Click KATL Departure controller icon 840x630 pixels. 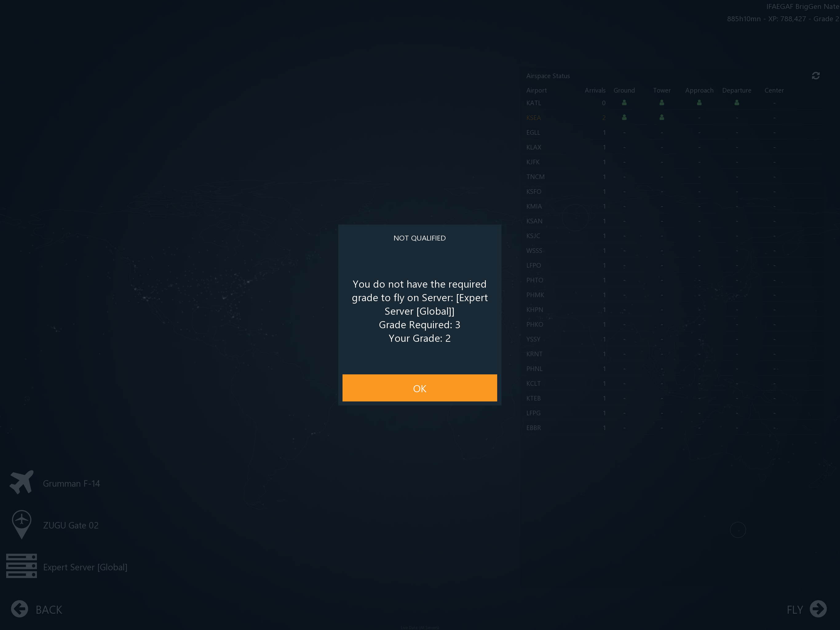tap(736, 103)
